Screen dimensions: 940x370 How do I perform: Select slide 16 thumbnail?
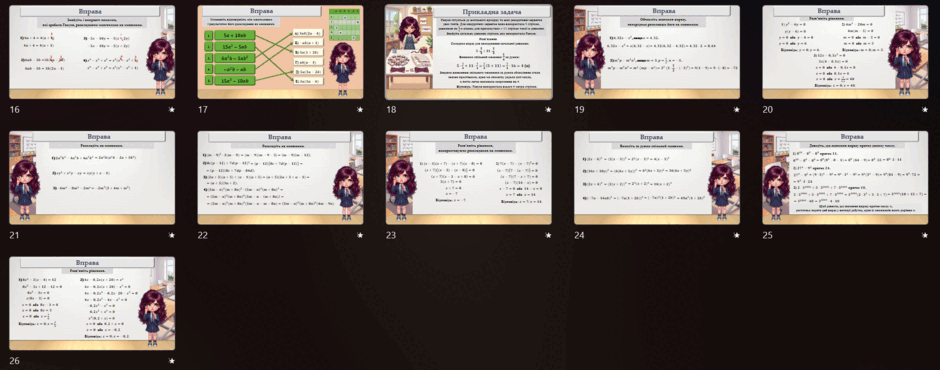click(x=92, y=52)
